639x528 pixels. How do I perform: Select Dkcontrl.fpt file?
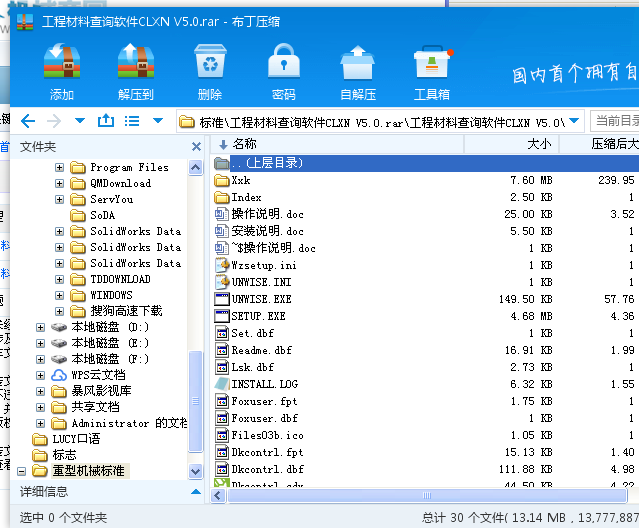tap(259, 453)
